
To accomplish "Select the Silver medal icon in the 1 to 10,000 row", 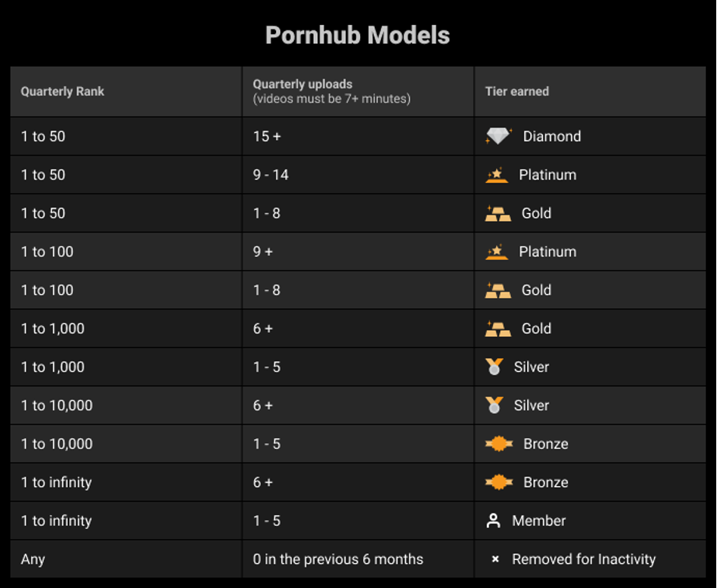I will pos(494,405).
